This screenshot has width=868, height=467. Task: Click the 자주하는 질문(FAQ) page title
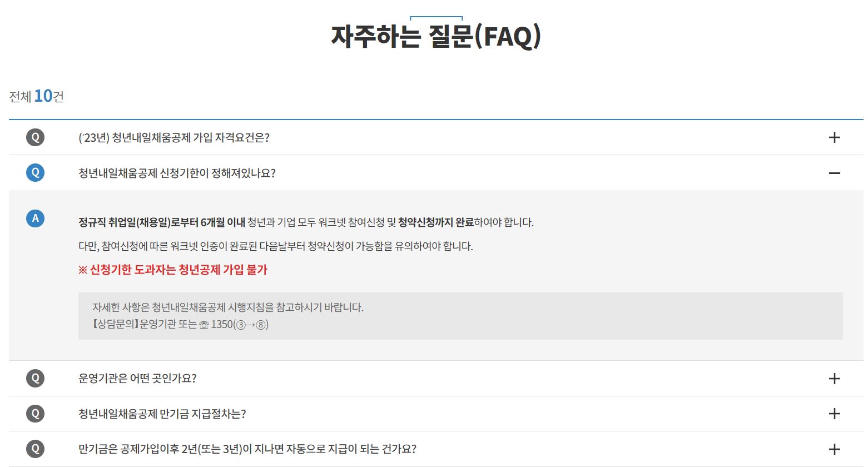435,37
